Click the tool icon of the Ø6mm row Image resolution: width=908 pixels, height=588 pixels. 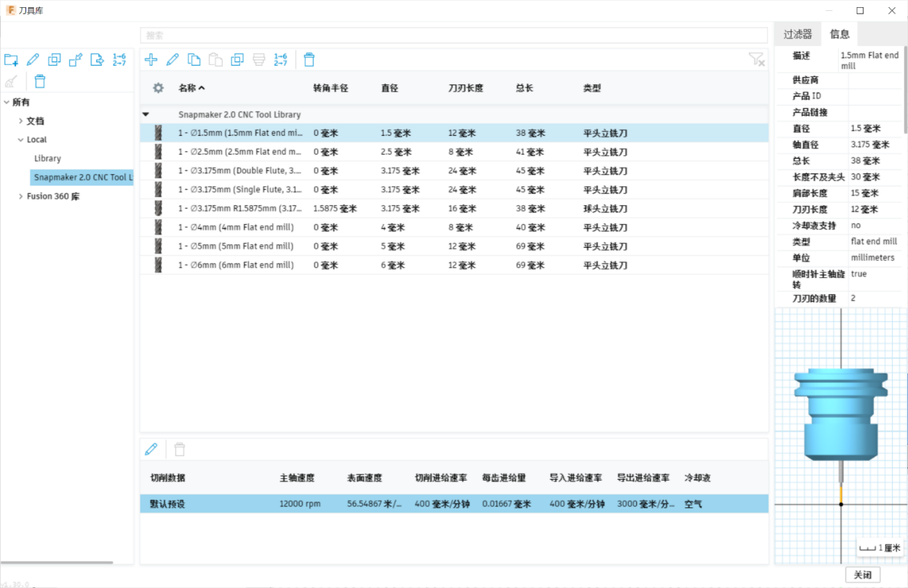[158, 264]
